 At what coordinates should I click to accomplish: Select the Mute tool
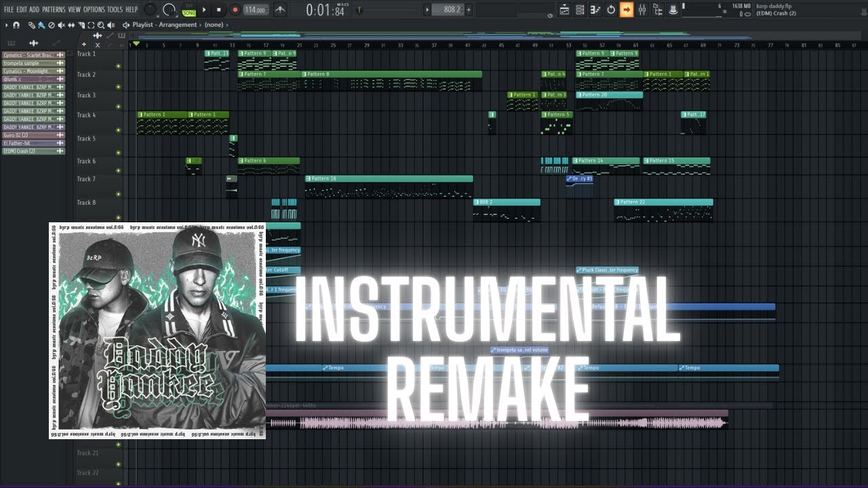tap(61, 25)
